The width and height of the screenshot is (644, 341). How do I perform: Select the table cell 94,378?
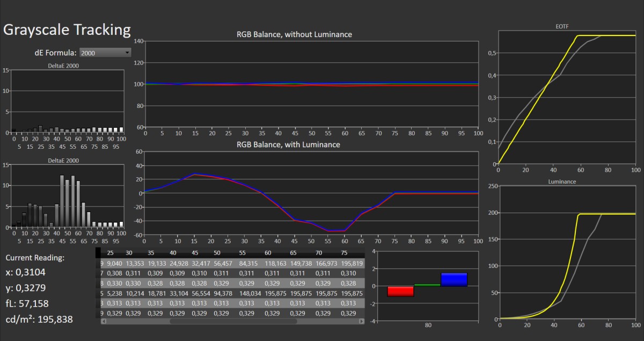[x=223, y=293]
